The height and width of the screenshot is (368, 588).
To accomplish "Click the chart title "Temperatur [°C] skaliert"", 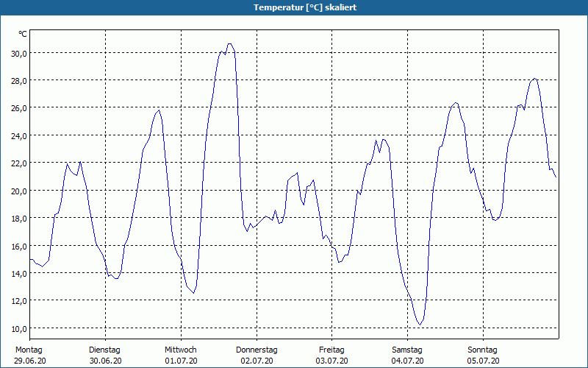I will tap(304, 7).
